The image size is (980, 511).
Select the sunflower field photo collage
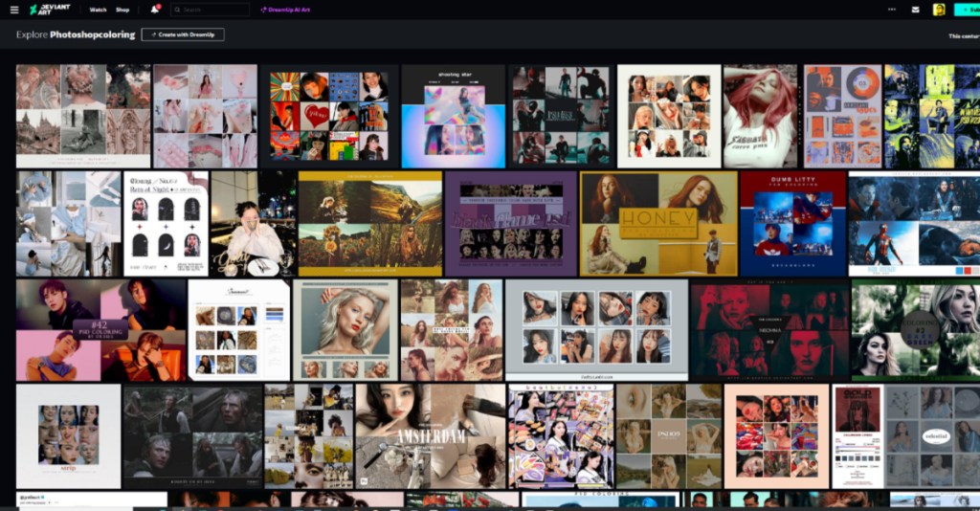369,224
